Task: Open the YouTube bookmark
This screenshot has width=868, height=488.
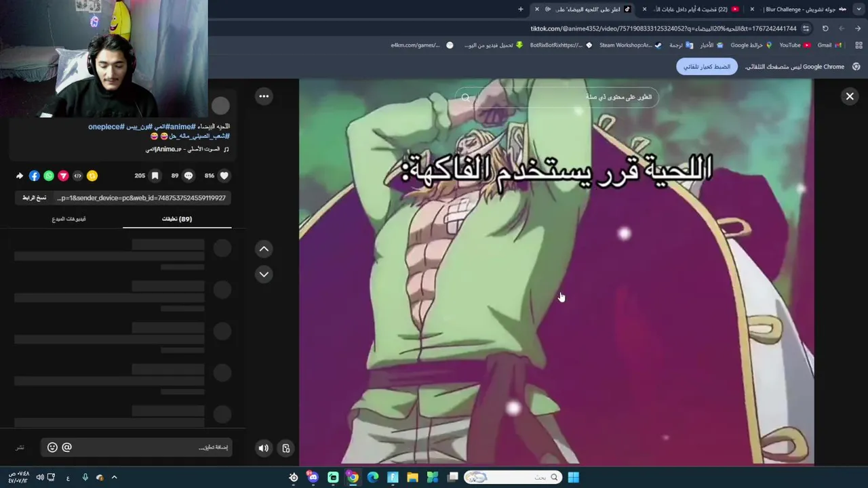Action: pyautogui.click(x=794, y=45)
